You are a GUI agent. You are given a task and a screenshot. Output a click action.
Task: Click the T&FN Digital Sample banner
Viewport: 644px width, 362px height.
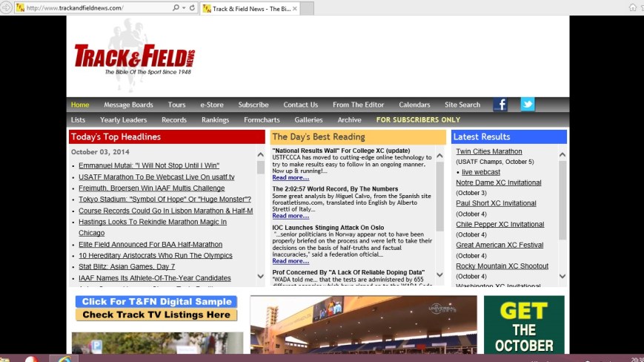(156, 302)
